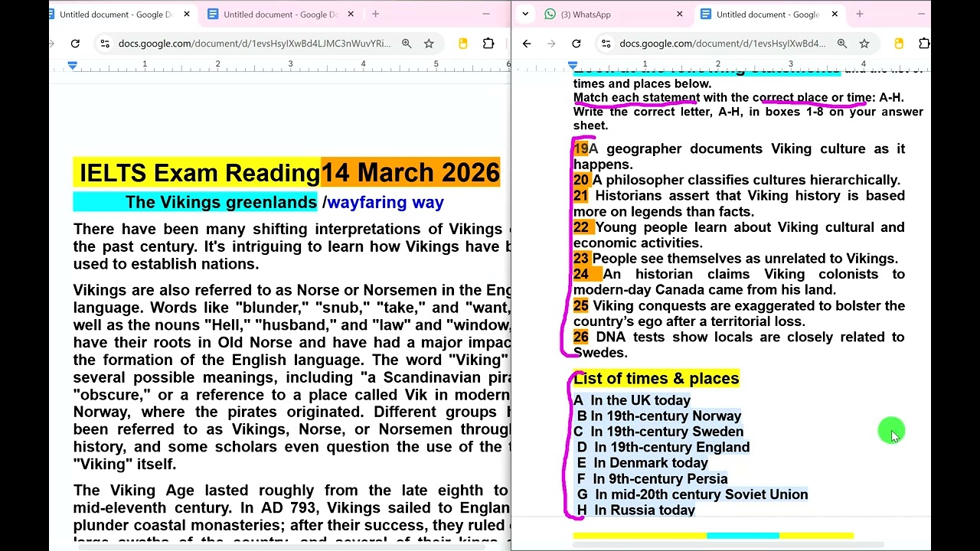Viewport: 980px width, 551px height.
Task: Click 'Match each statement' instruction text
Action: 636,97
